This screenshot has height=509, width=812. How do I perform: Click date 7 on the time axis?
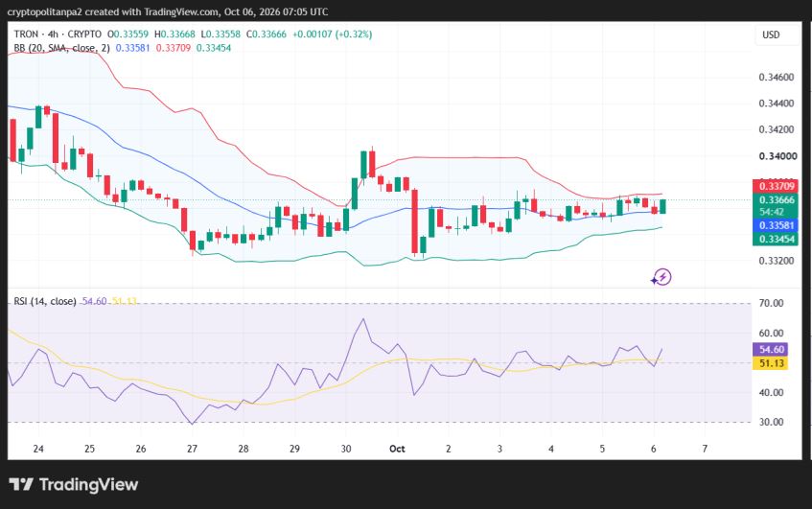pos(705,449)
